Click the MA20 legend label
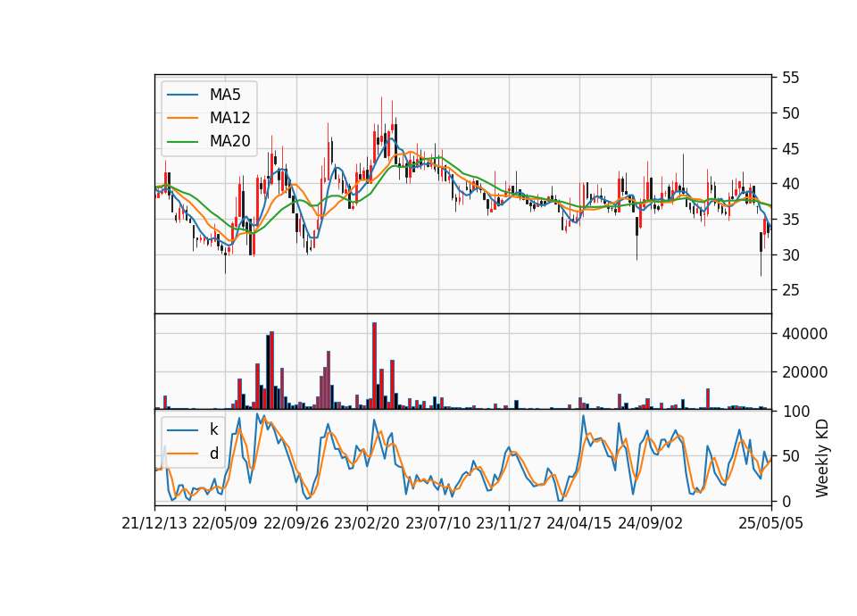 tap(229, 141)
